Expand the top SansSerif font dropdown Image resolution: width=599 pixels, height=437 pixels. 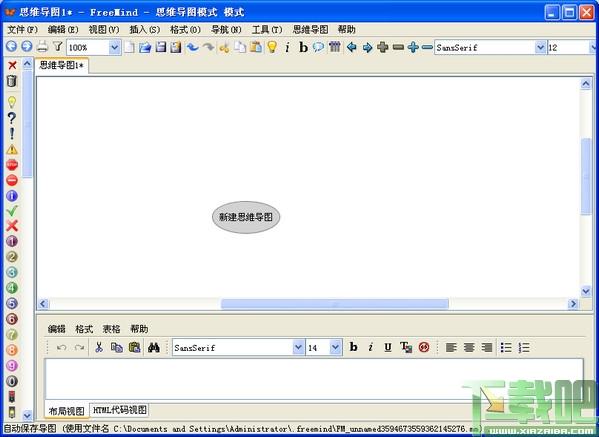pyautogui.click(x=540, y=47)
